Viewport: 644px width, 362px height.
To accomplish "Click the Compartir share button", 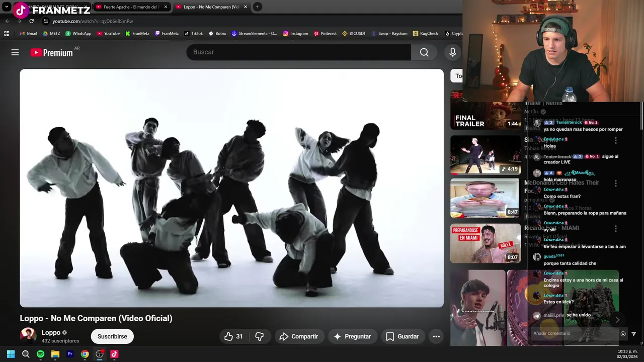I will (x=299, y=336).
